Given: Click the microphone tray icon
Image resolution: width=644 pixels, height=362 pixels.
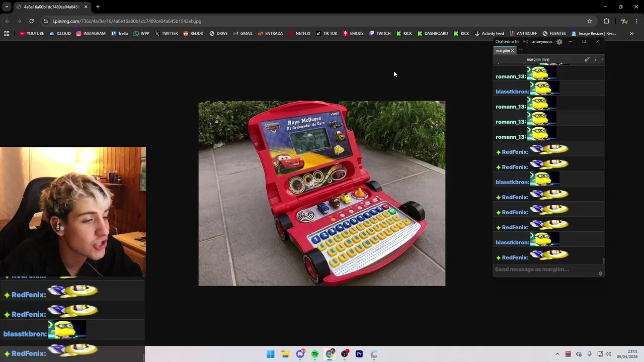Looking at the screenshot, I should pyautogui.click(x=590, y=354).
